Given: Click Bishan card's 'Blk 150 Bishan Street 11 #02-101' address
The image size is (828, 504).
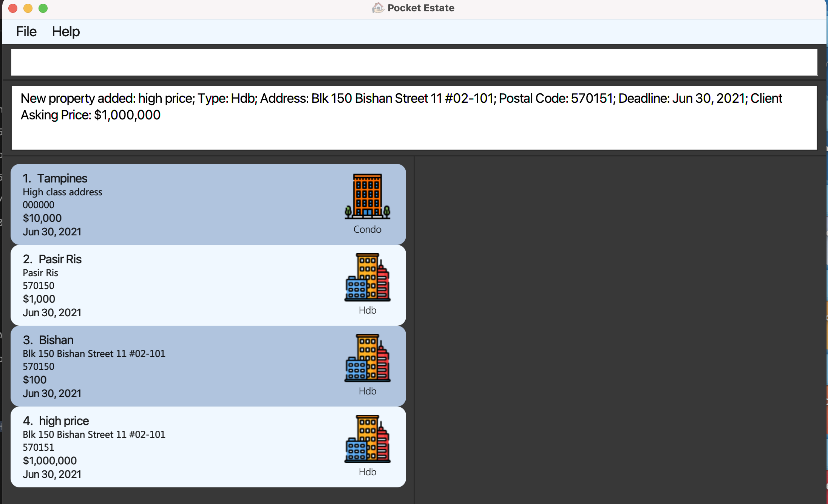Looking at the screenshot, I should pyautogui.click(x=94, y=354).
